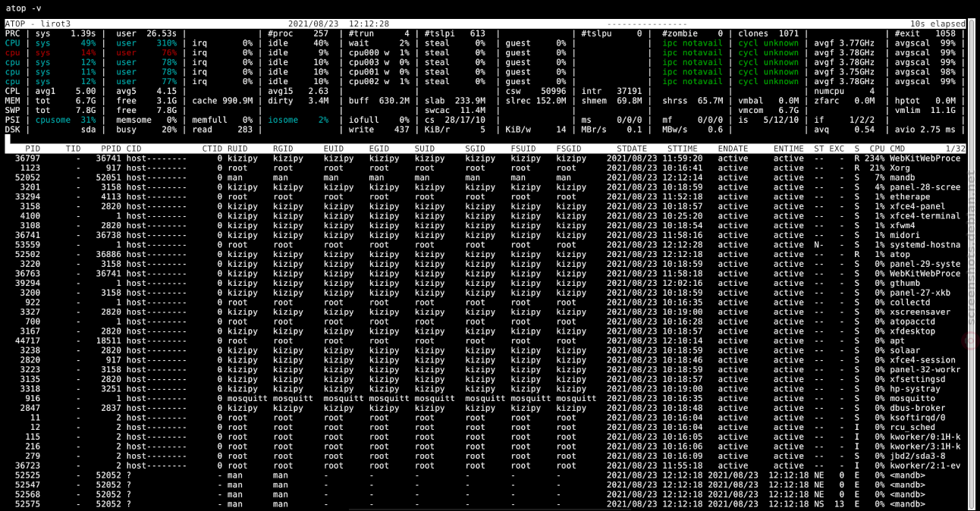Click the solaar process name
Screen dimensions: 980x511
click(905, 350)
